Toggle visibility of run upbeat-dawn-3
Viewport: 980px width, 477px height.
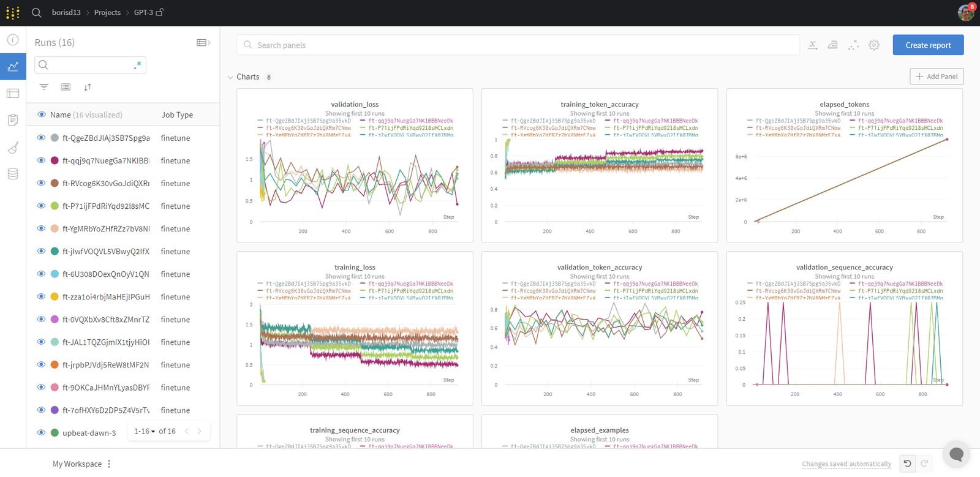(41, 432)
